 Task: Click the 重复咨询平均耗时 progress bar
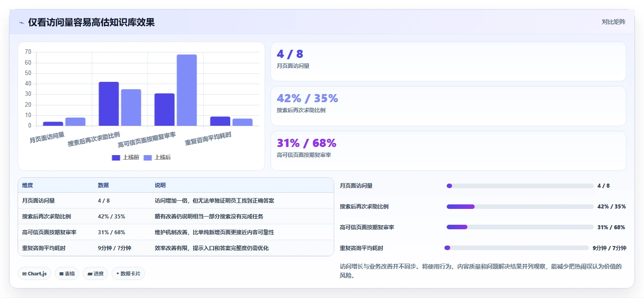517,248
